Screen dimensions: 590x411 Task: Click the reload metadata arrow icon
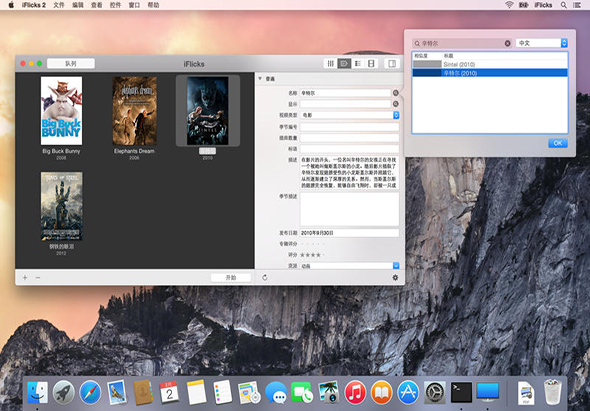[265, 277]
